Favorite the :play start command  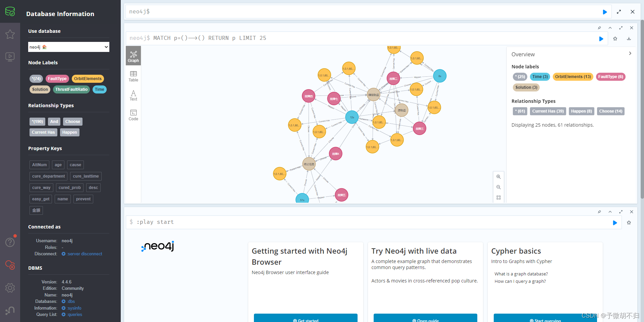(629, 222)
